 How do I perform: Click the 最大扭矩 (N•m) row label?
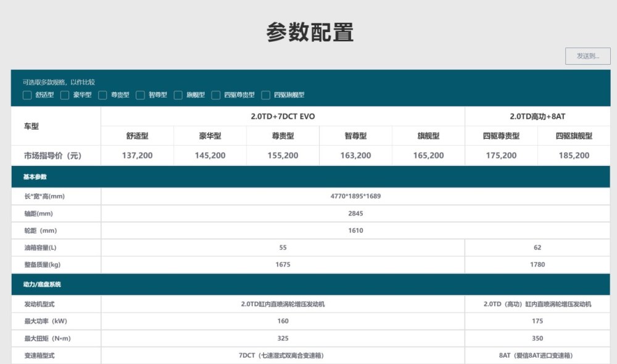(x=48, y=339)
